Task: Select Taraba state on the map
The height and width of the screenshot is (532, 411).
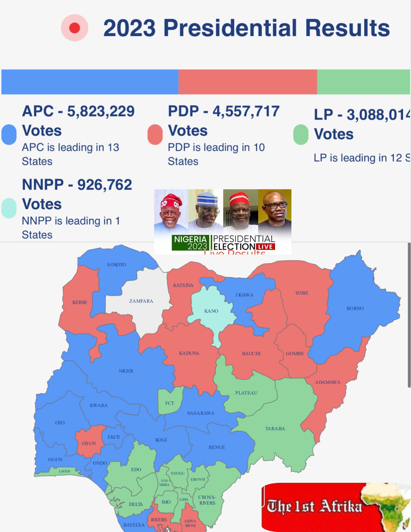Action: (275, 429)
